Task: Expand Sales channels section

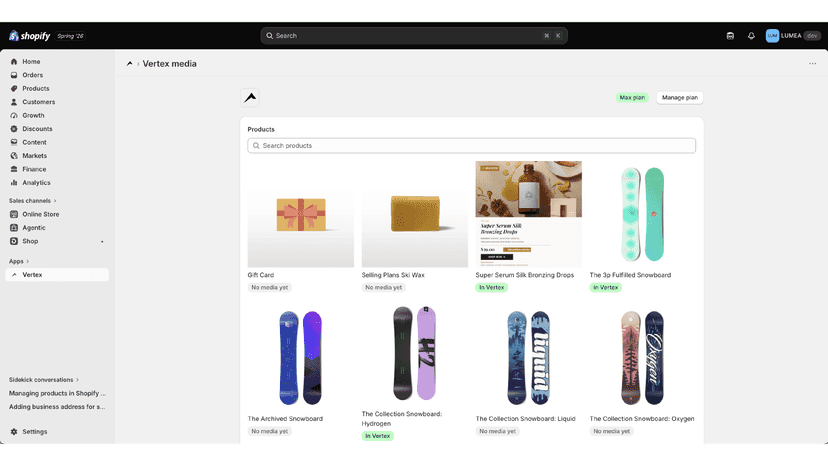Action: coord(32,201)
